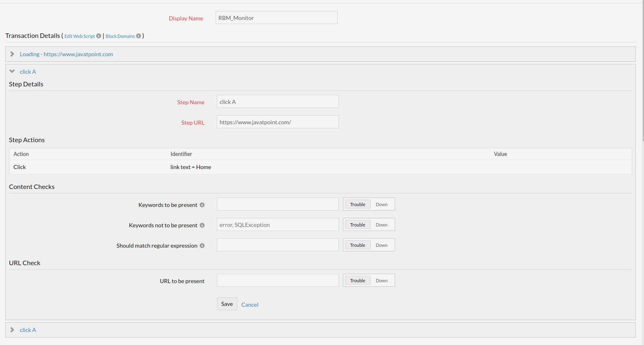Image resolution: width=644 pixels, height=345 pixels.
Task: Click info icon for Keywords to be present
Action: click(x=202, y=205)
